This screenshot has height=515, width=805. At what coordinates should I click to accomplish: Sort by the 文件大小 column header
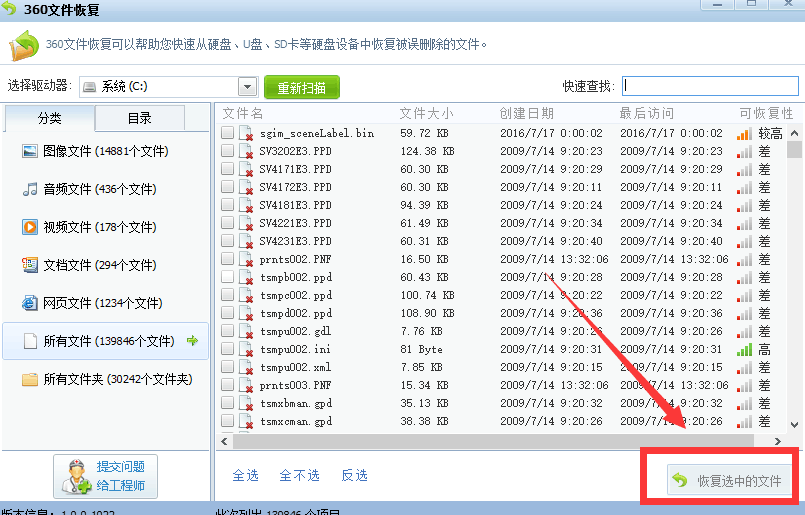(x=426, y=113)
